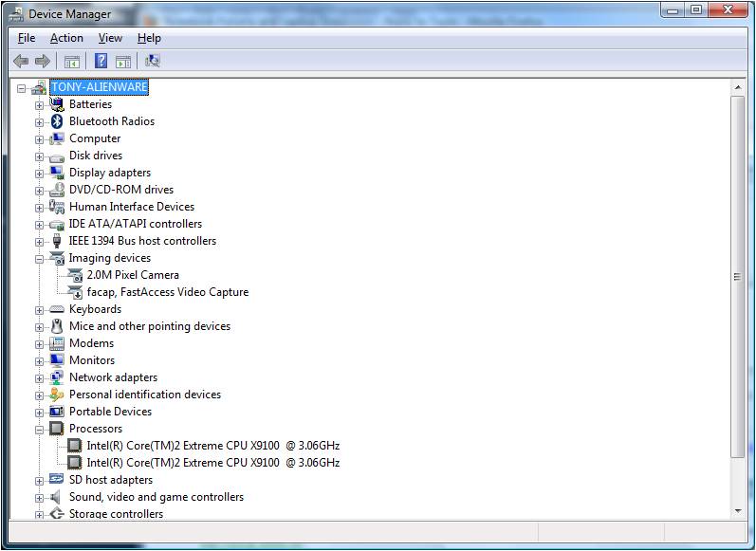
Task: Select the Disk drives label
Action: [96, 156]
